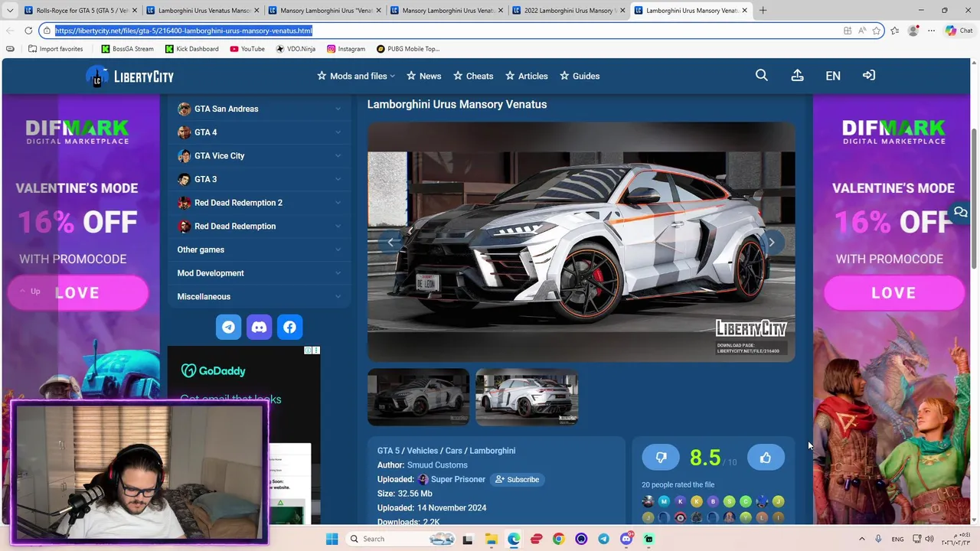Expand the Mod Development category
This screenshot has height=551, width=980.
(x=260, y=273)
